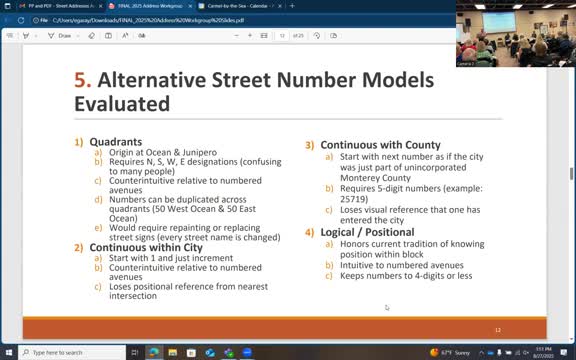The height and width of the screenshot is (360, 576).
Task: Click the text Intuitive to numbered avenues
Action: click(x=402, y=265)
